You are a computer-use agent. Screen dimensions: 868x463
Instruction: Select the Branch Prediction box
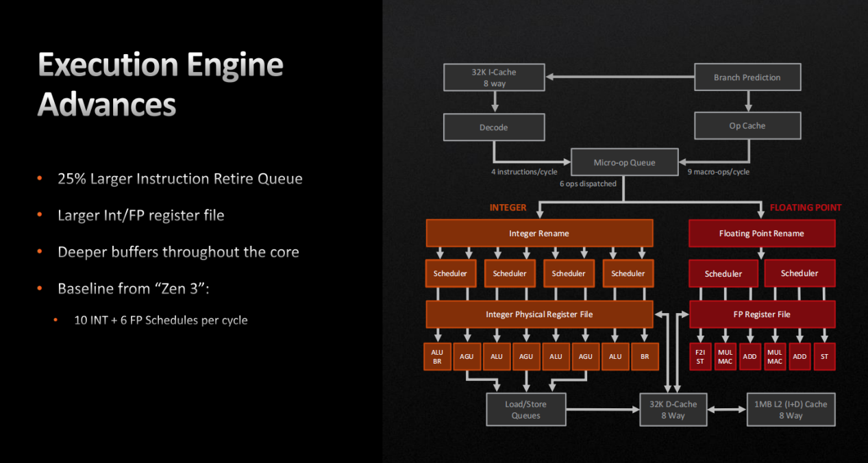(x=747, y=77)
